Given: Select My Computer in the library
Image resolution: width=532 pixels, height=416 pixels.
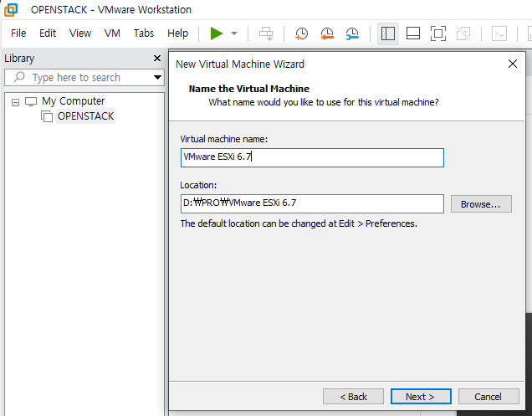Looking at the screenshot, I should point(74,101).
